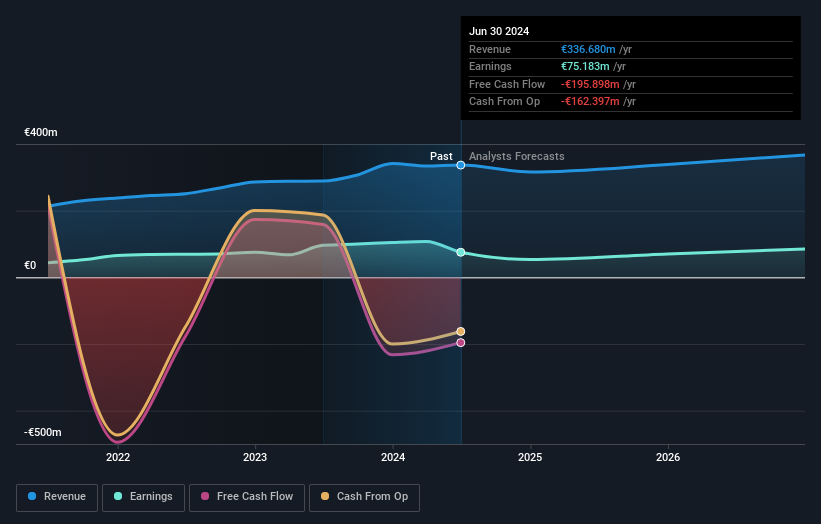Click the Earnings row label in tooltip
Viewport: 821px width, 524px height.
490,66
